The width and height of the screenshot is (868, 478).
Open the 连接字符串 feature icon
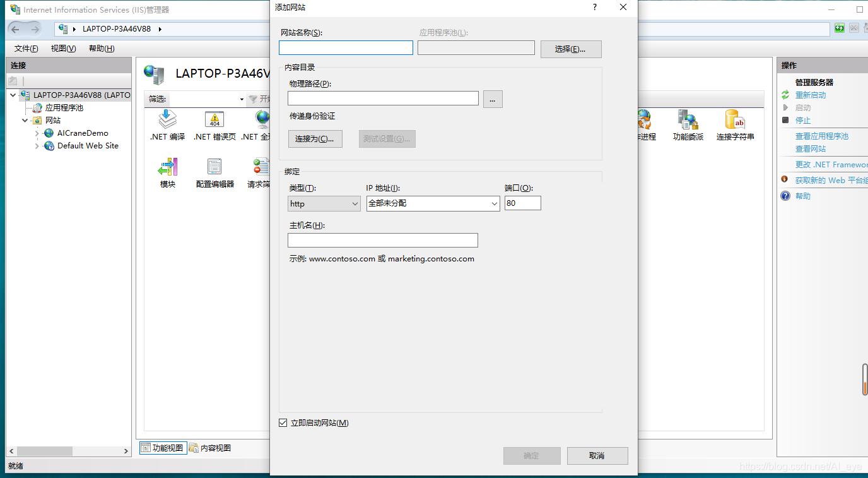[735, 125]
